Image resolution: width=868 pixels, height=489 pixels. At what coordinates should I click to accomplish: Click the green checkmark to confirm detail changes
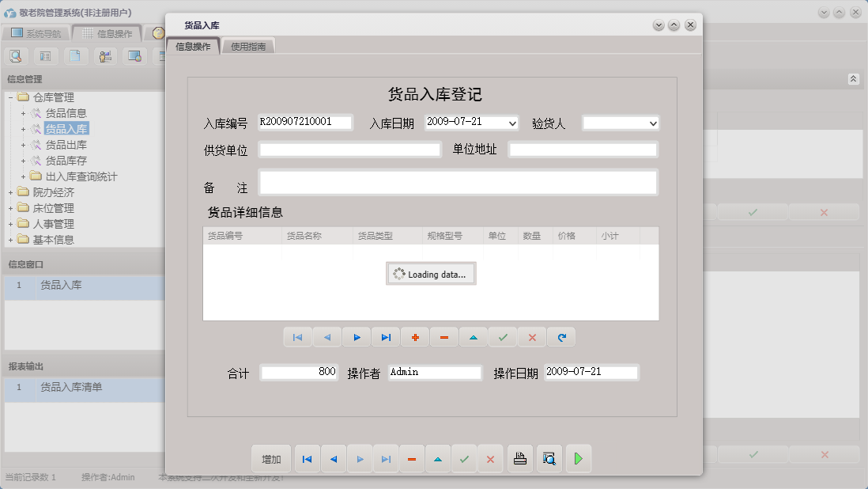pyautogui.click(x=502, y=336)
